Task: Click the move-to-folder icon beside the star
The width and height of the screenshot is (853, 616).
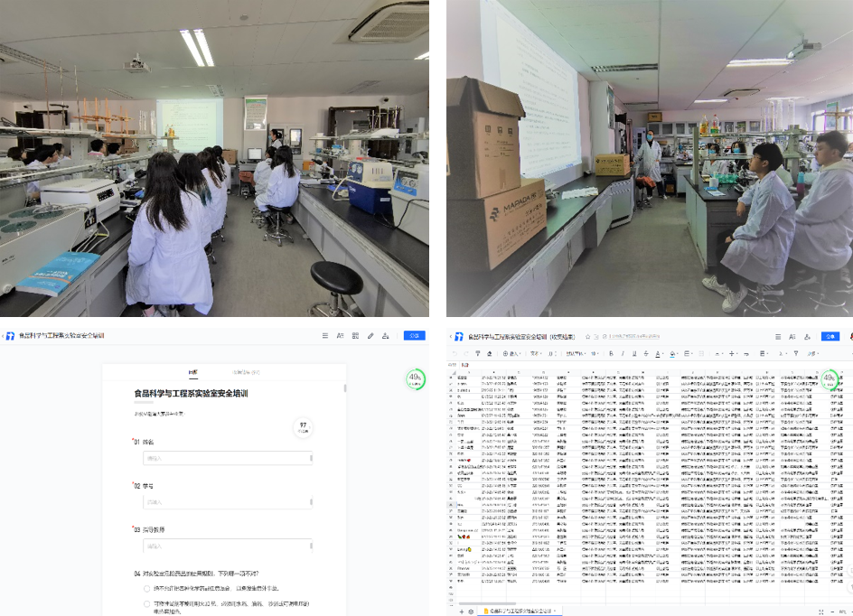Action: click(596, 337)
